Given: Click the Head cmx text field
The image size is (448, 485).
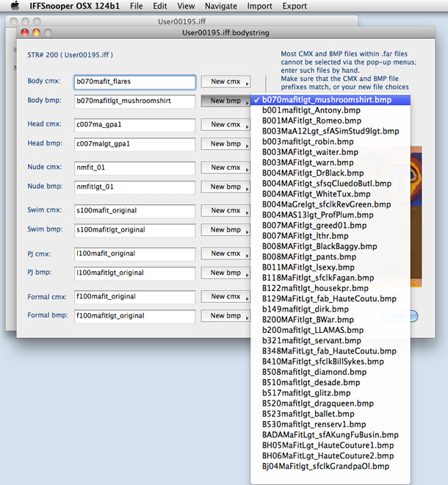Looking at the screenshot, I should [135, 125].
